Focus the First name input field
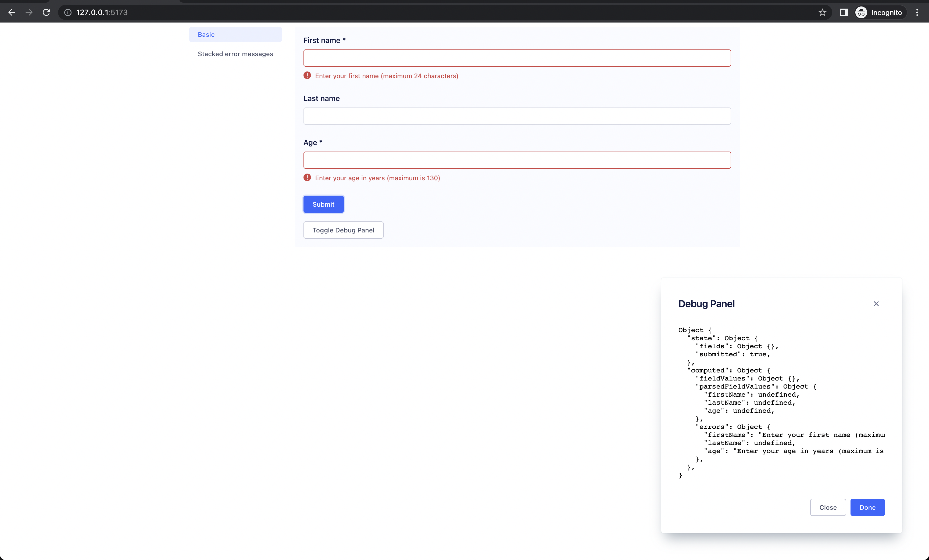The height and width of the screenshot is (560, 929). coord(517,58)
